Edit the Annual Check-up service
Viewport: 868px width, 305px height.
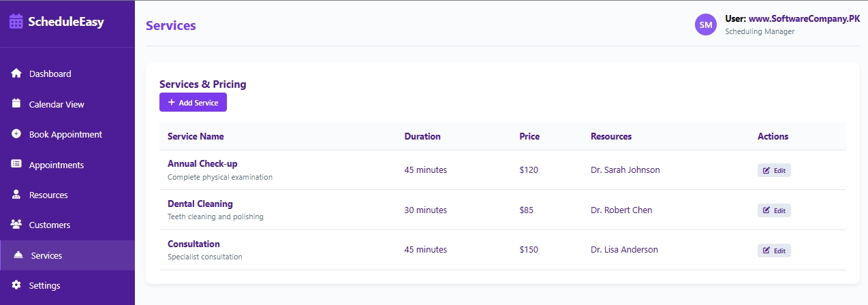point(774,170)
